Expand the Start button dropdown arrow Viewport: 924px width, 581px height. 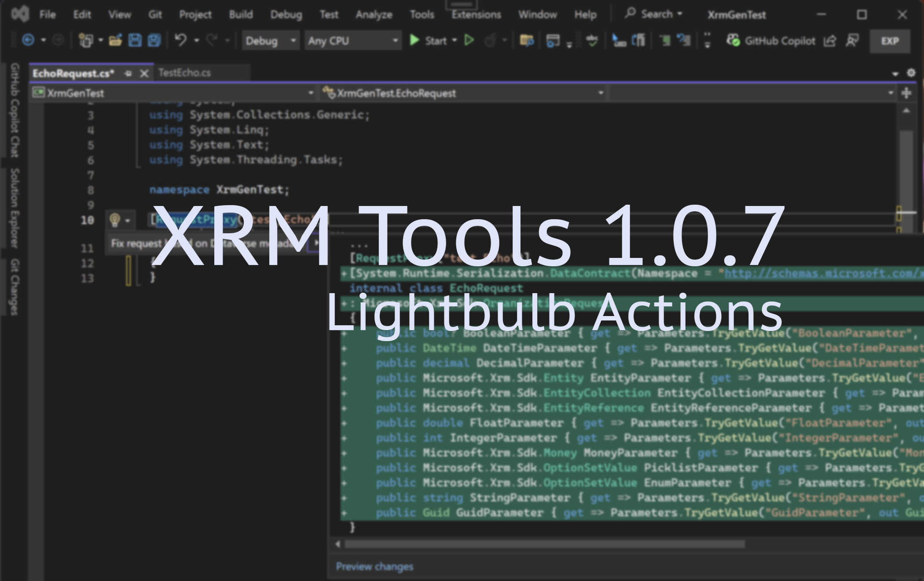(x=455, y=41)
